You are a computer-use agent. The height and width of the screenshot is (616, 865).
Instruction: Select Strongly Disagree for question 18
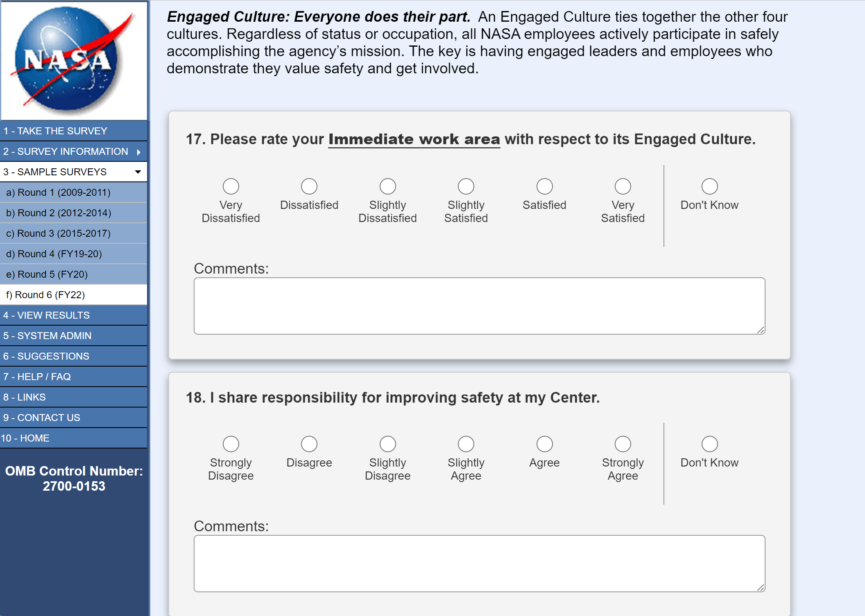pyautogui.click(x=231, y=444)
